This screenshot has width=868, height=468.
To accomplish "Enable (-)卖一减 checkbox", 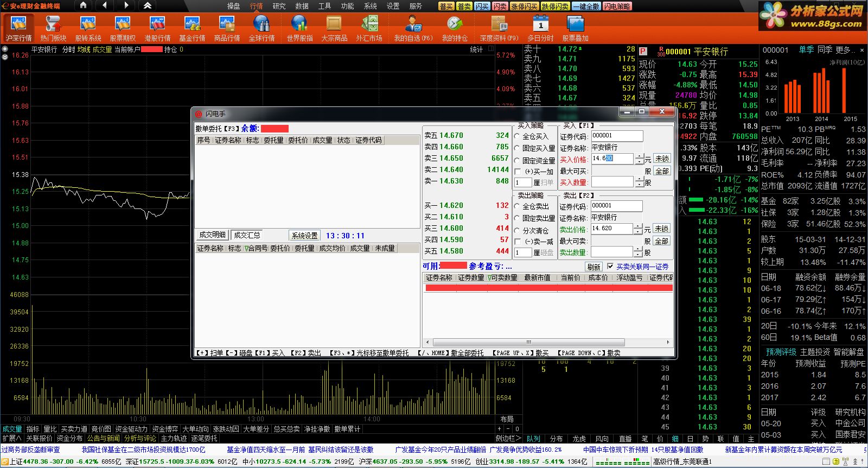I will 517,242.
